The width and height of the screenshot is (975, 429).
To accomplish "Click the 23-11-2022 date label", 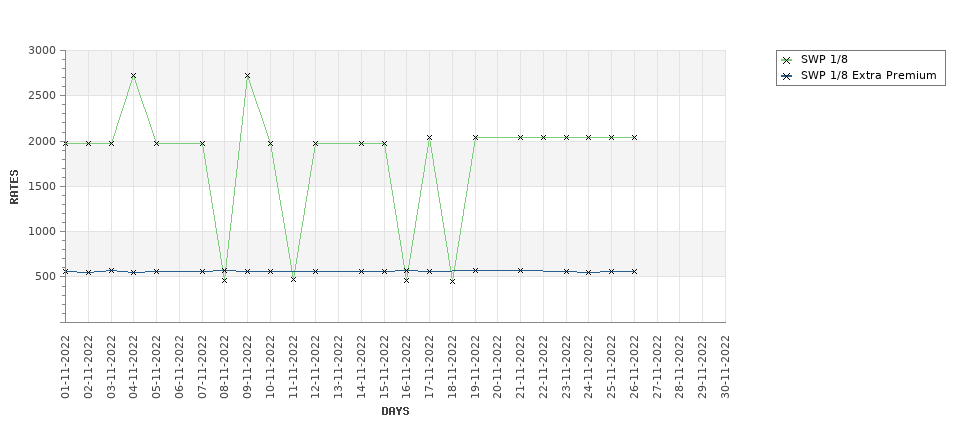I will pos(566,367).
